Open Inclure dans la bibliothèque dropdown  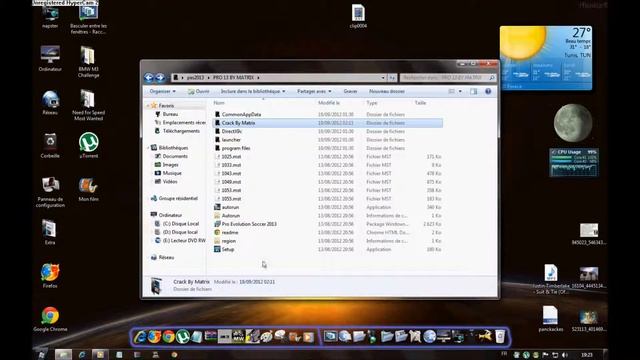pos(253,91)
